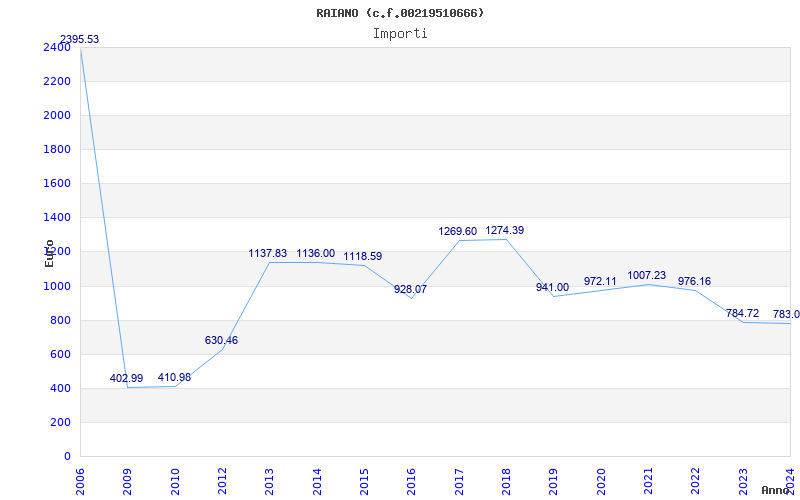The height and width of the screenshot is (500, 800).
Task: Select the 630.46 data point label
Action: (x=221, y=340)
